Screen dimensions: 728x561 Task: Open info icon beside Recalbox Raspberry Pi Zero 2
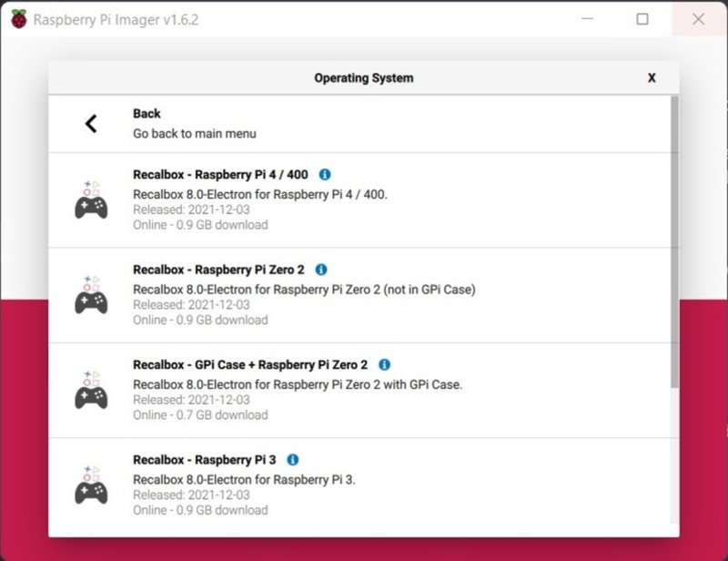coord(321,270)
